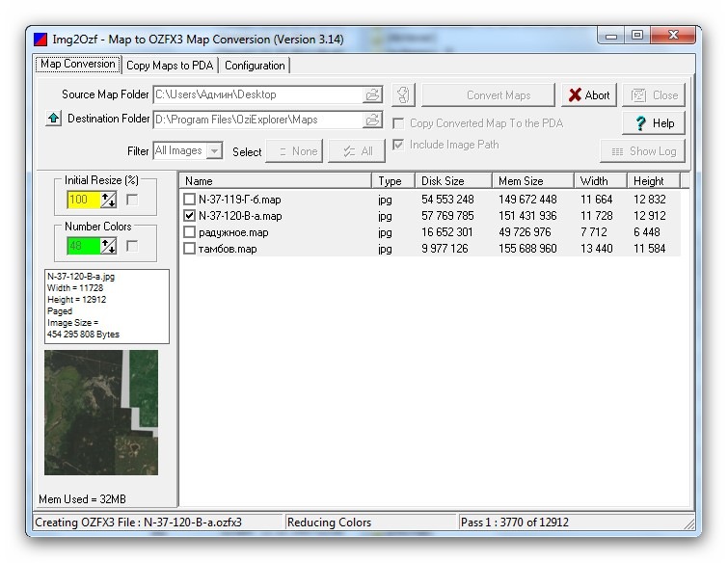The width and height of the screenshot is (728, 563).
Task: Sort by the Type column header
Action: click(392, 181)
